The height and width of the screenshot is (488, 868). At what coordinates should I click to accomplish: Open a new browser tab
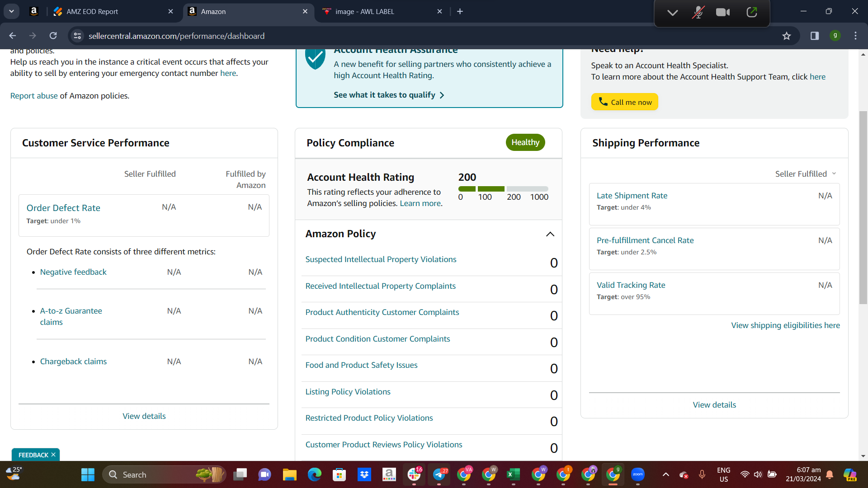460,11
